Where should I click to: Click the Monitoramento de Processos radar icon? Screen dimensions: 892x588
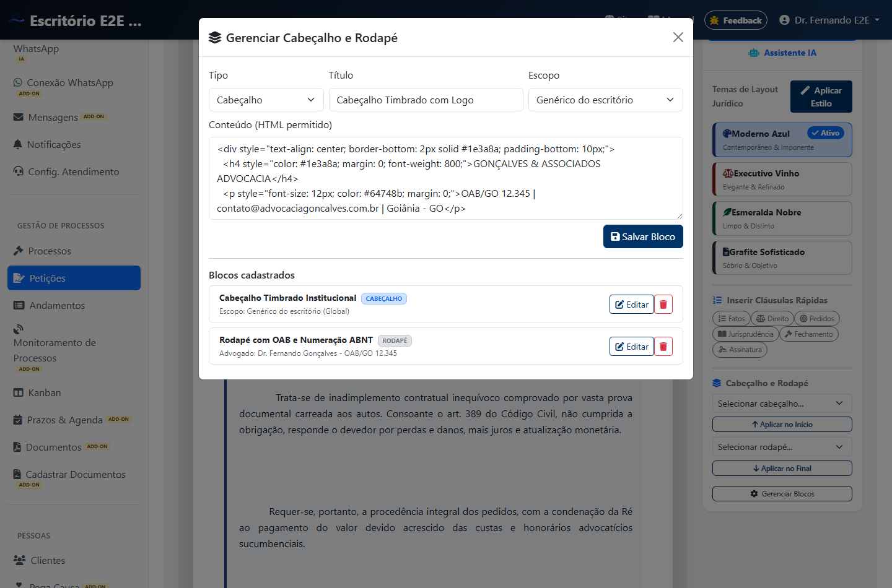click(x=19, y=329)
